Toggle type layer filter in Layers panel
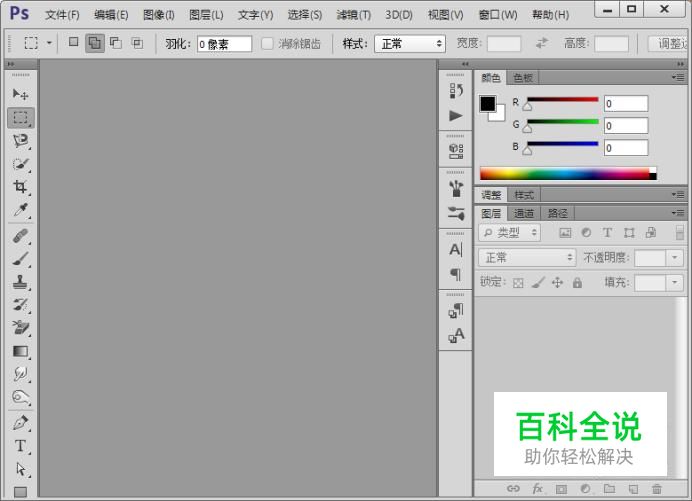The width and height of the screenshot is (692, 501). coord(607,233)
